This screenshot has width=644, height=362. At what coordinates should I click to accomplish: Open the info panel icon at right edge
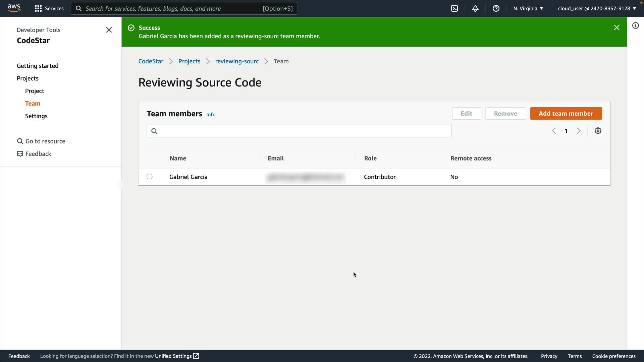[636, 26]
